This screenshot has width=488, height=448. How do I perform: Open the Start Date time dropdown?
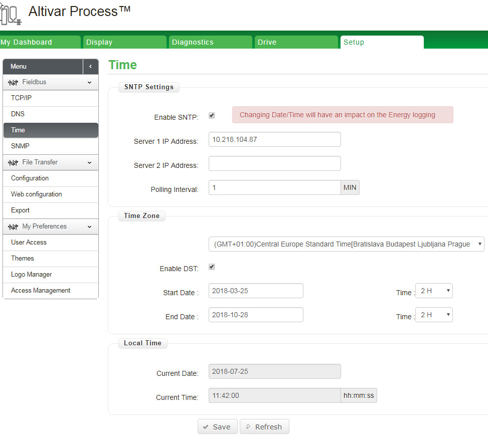[x=434, y=291]
